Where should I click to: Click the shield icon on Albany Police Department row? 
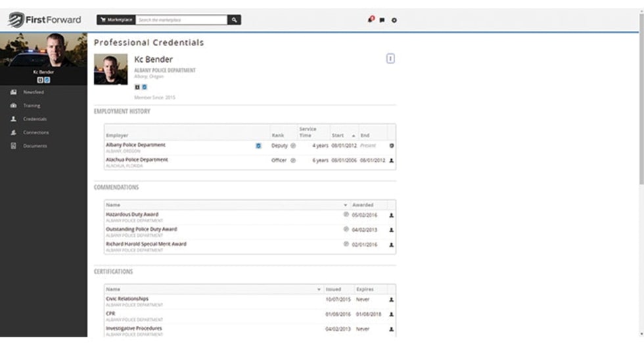392,145
